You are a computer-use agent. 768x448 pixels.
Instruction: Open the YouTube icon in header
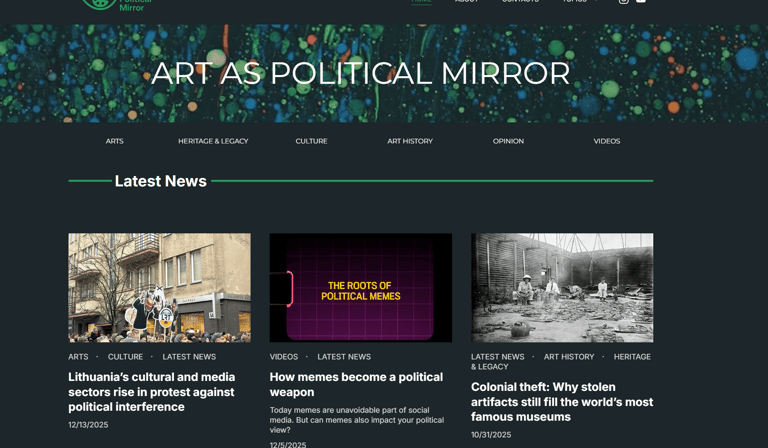(641, 1)
